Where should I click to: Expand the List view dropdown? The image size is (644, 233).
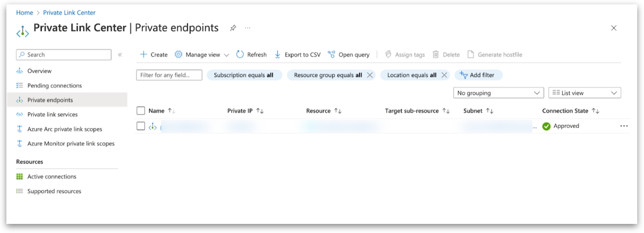pos(585,93)
